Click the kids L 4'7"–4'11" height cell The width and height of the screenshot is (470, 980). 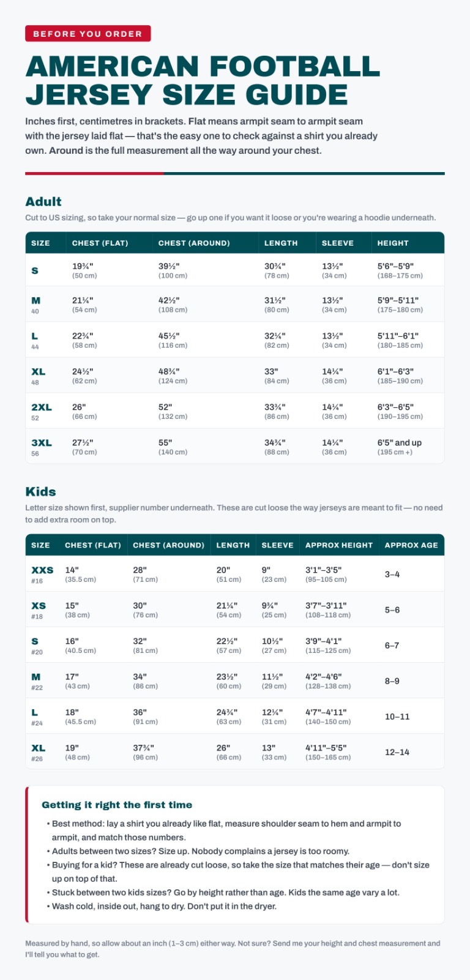(x=328, y=716)
